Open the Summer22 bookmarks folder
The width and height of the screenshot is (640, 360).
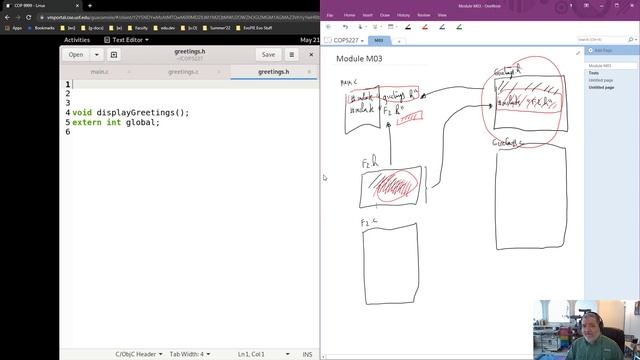(216, 28)
